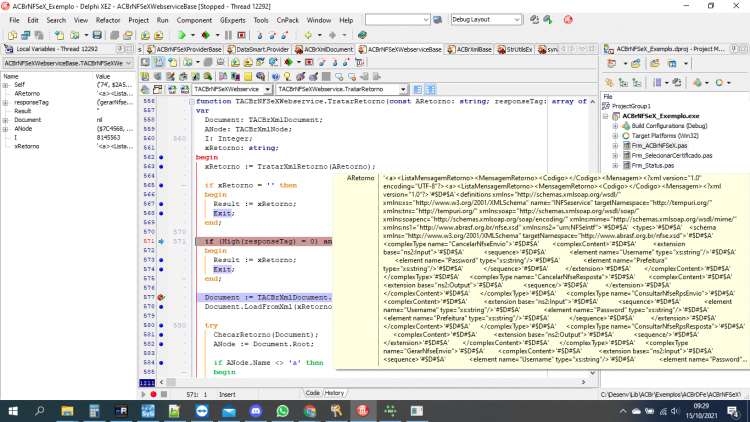Screen dimensions: 750x422
Task: Toggle pin on Project Manager panel
Action: (x=734, y=49)
